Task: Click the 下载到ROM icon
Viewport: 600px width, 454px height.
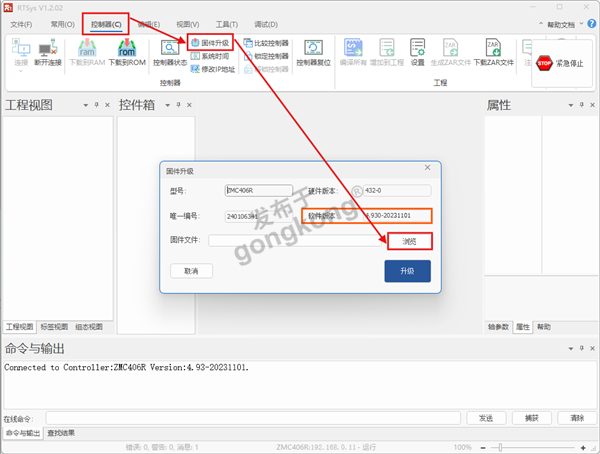Action: point(127,52)
